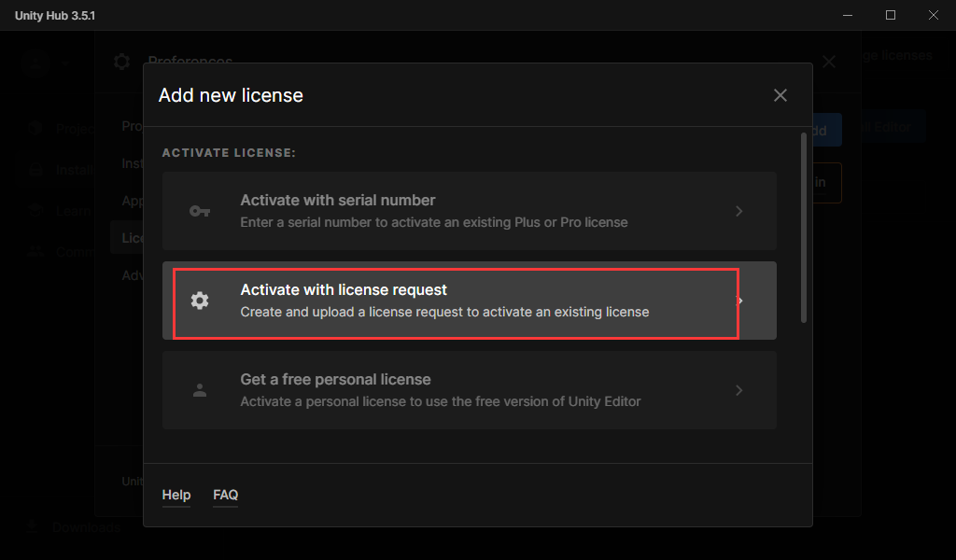Close the Add new license dialog

click(780, 95)
